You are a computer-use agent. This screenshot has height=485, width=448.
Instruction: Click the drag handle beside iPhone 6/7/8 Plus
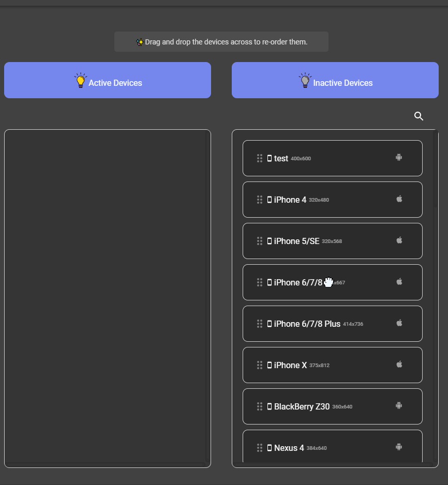pos(259,324)
